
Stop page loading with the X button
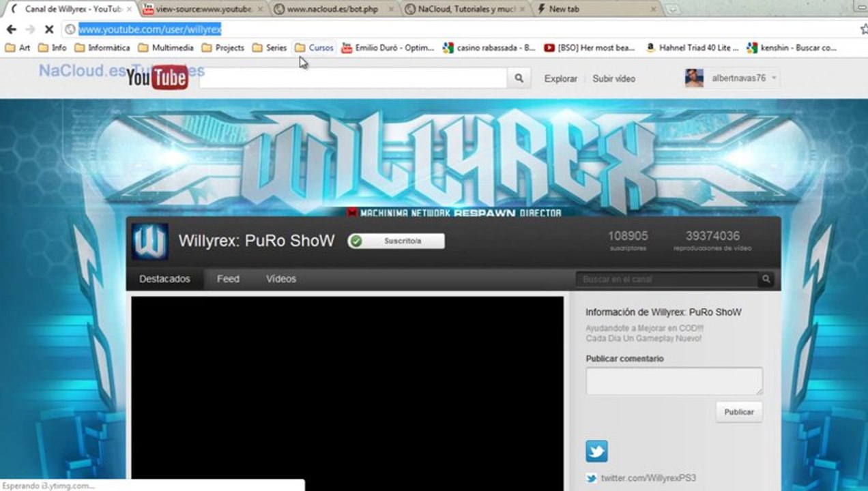tap(49, 29)
